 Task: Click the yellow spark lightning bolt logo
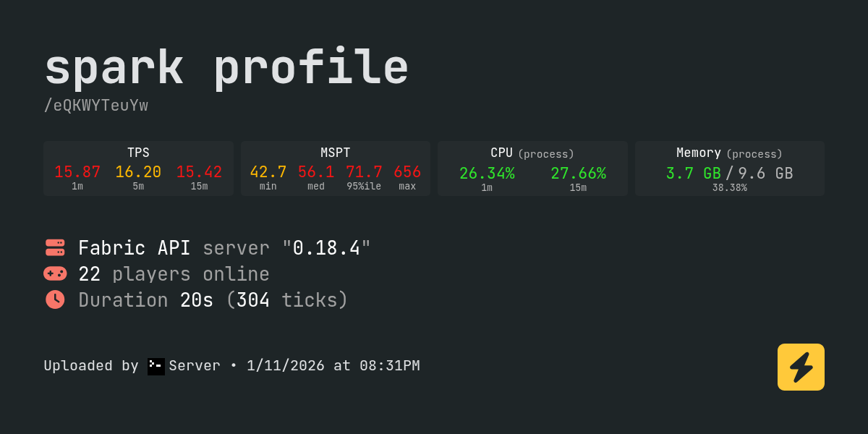click(x=801, y=367)
